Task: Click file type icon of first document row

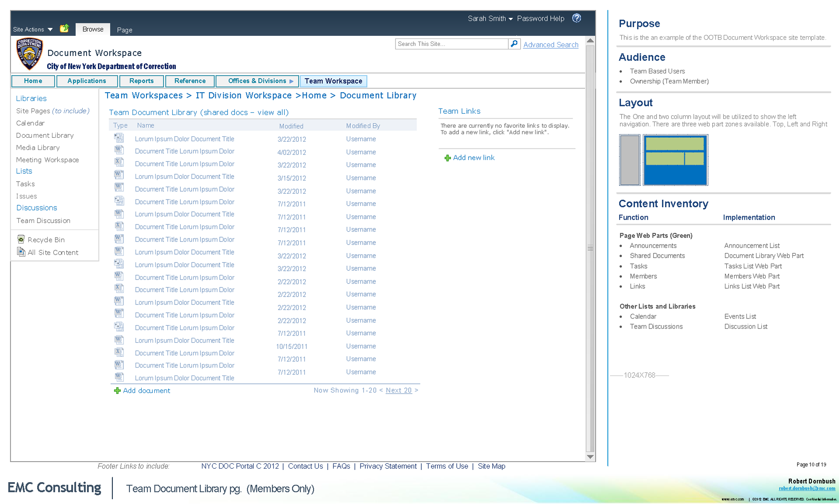Action: (119, 138)
